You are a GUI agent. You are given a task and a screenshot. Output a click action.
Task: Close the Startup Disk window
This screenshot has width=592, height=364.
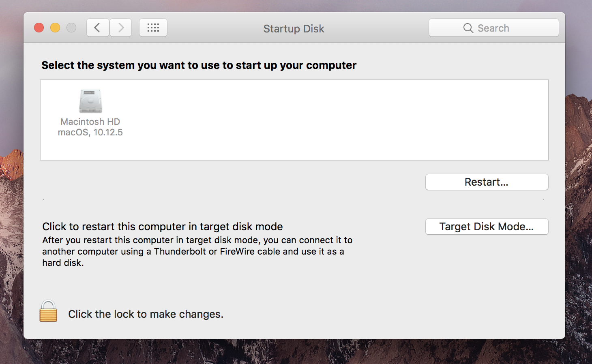39,28
